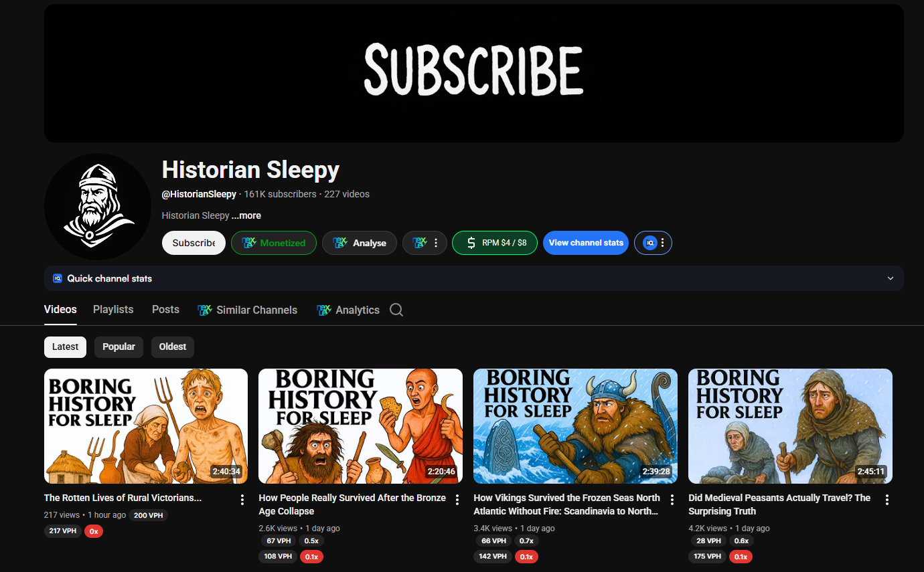This screenshot has width=924, height=572.
Task: Click the Subscribe button
Action: (194, 243)
